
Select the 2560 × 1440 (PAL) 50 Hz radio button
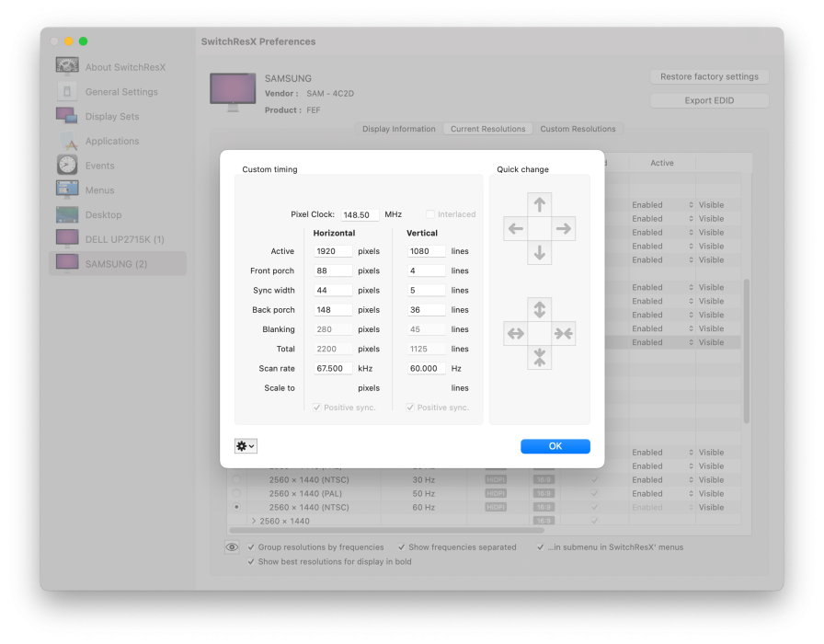pyautogui.click(x=236, y=493)
